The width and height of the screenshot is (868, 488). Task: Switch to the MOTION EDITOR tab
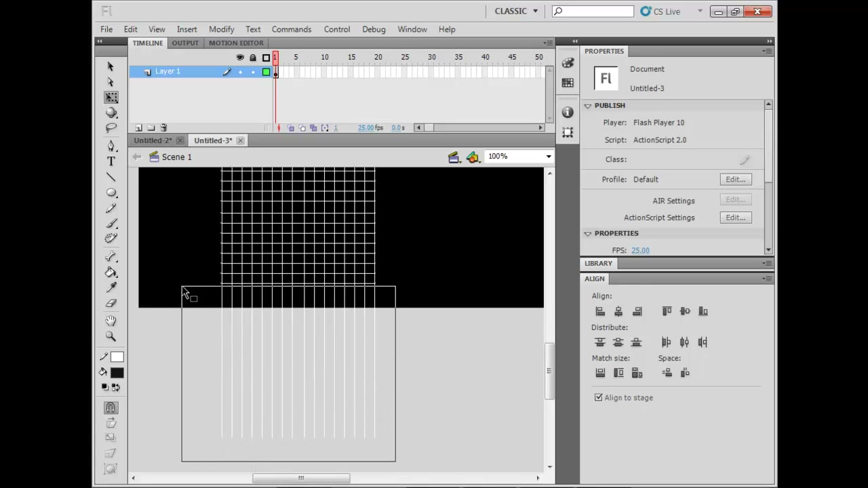click(236, 43)
